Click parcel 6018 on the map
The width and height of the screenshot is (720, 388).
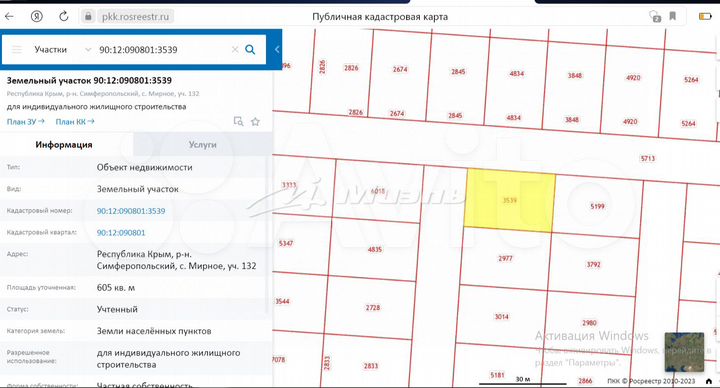(x=377, y=191)
